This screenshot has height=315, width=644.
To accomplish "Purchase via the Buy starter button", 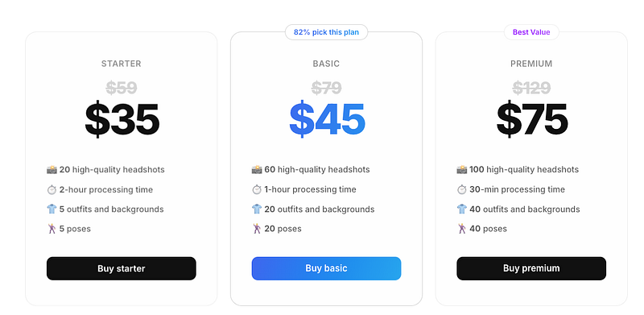I will point(122,268).
